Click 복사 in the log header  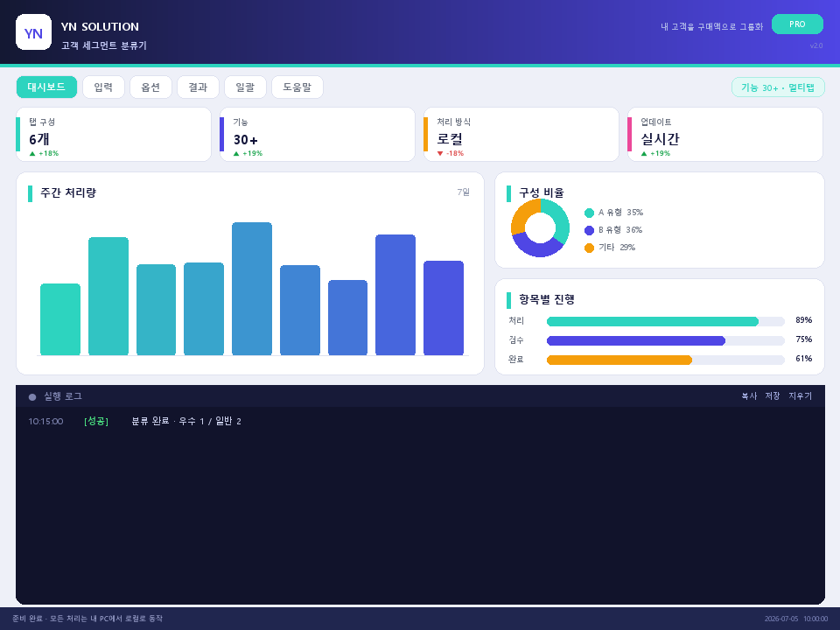(x=749, y=395)
